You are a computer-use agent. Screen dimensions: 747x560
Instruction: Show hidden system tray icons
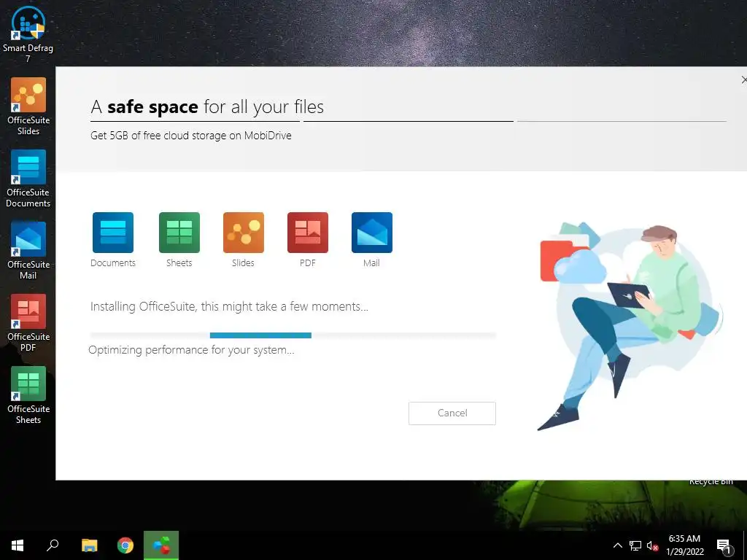[x=617, y=545]
